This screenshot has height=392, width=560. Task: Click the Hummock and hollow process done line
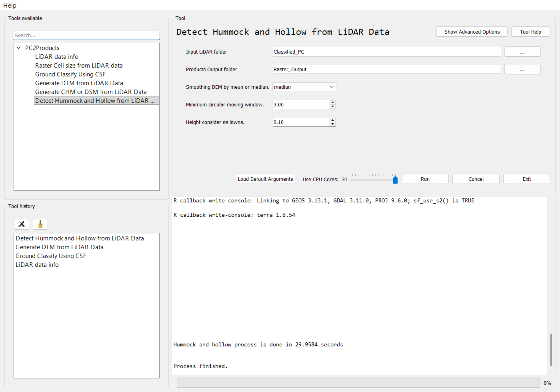[x=258, y=344]
